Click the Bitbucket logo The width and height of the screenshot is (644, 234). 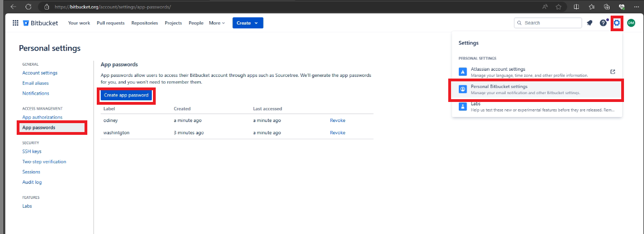point(41,23)
